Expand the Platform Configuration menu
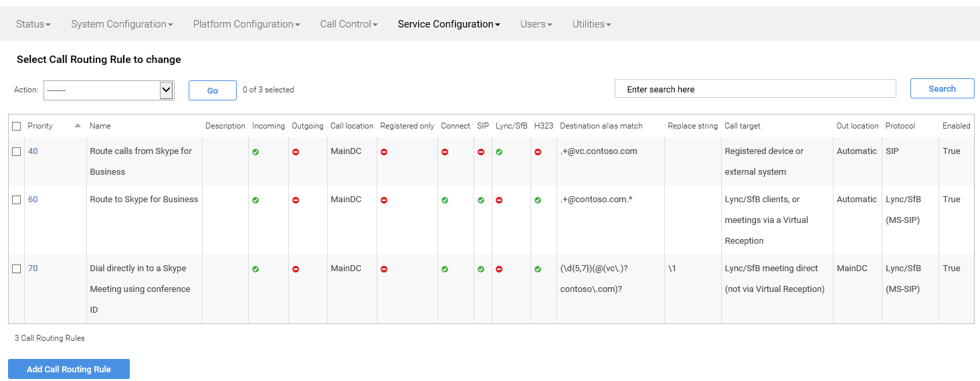Screen dimensions: 980x381 [x=246, y=24]
